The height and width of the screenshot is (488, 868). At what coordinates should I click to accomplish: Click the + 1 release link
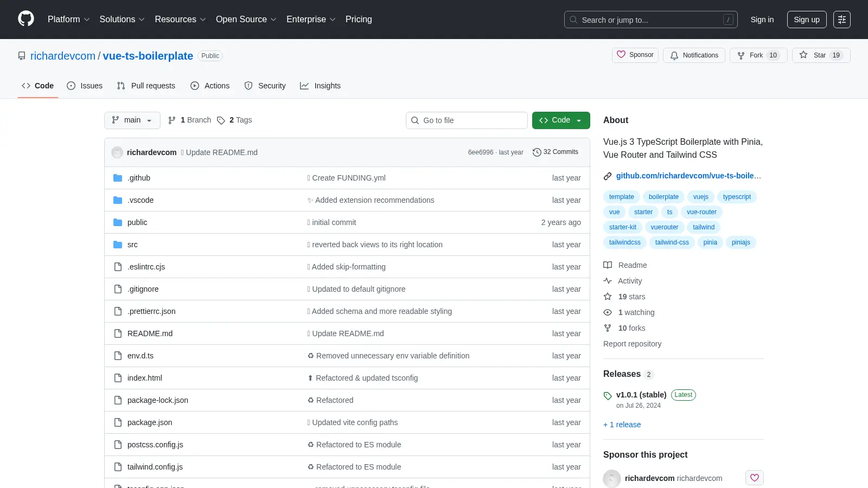pos(622,425)
